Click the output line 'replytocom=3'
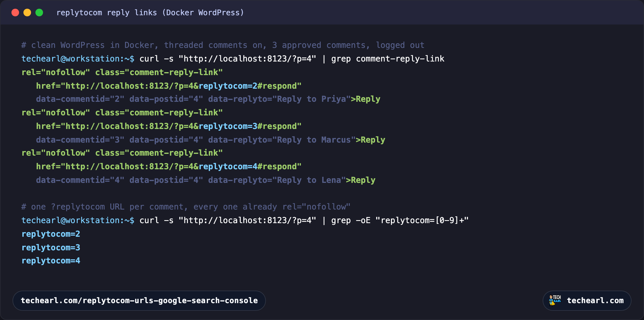This screenshot has width=644, height=320. pyautogui.click(x=51, y=248)
